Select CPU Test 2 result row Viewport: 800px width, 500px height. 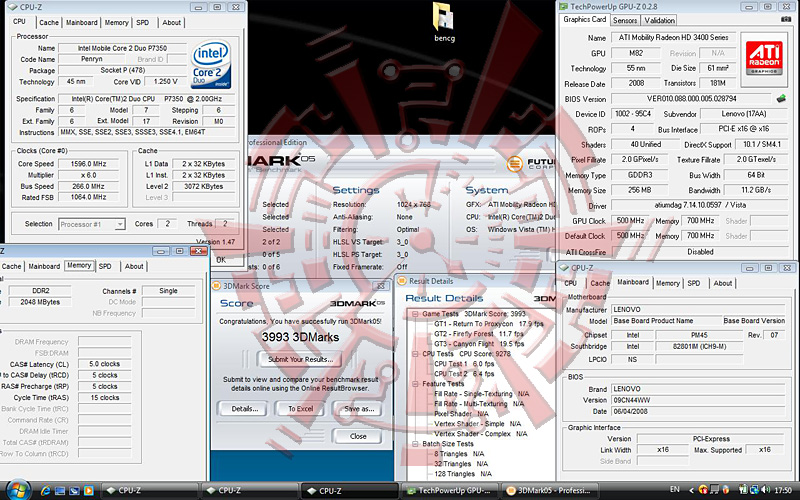pos(464,373)
